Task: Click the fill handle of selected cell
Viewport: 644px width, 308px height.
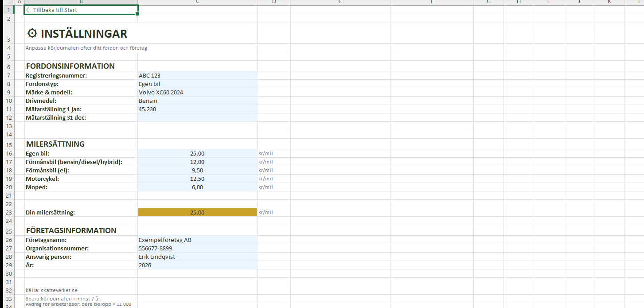Action: pos(137,14)
